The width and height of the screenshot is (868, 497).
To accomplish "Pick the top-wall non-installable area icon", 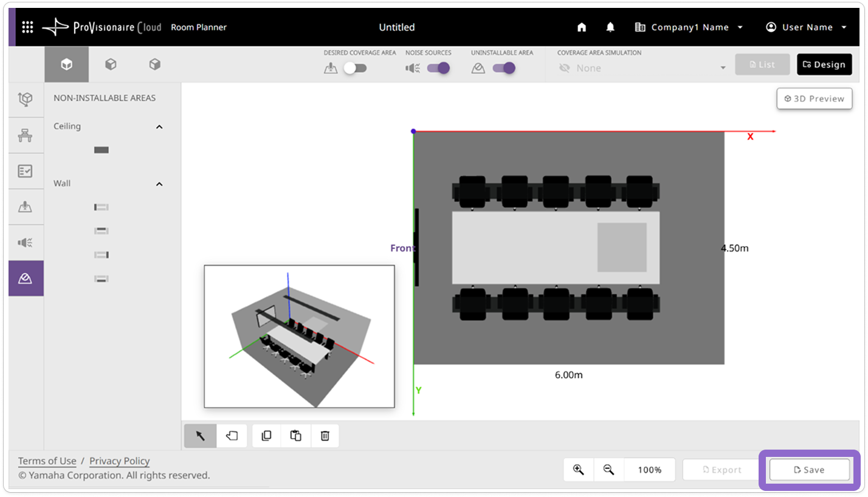I will point(102,231).
